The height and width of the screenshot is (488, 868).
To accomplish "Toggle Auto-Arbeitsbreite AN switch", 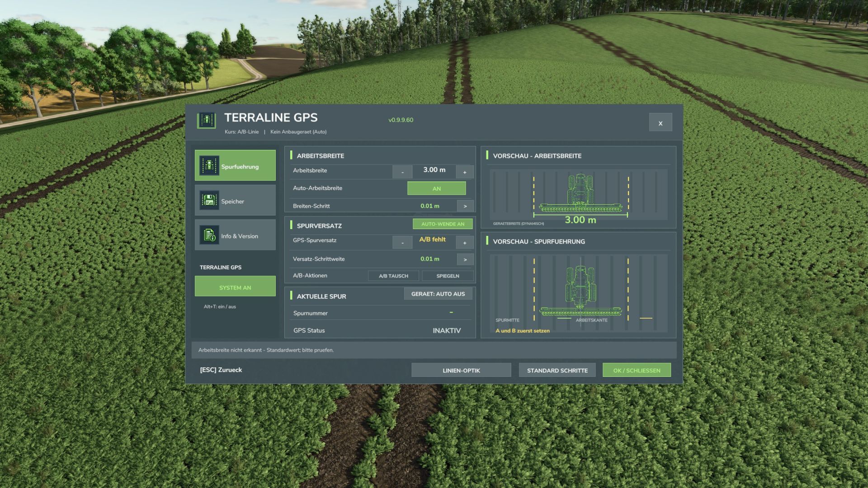I will tap(437, 188).
